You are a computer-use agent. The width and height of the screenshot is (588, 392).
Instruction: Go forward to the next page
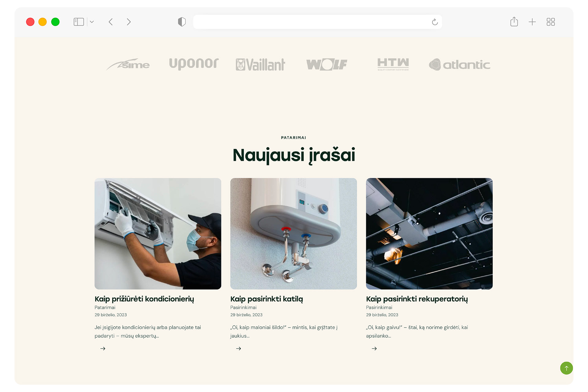129,22
